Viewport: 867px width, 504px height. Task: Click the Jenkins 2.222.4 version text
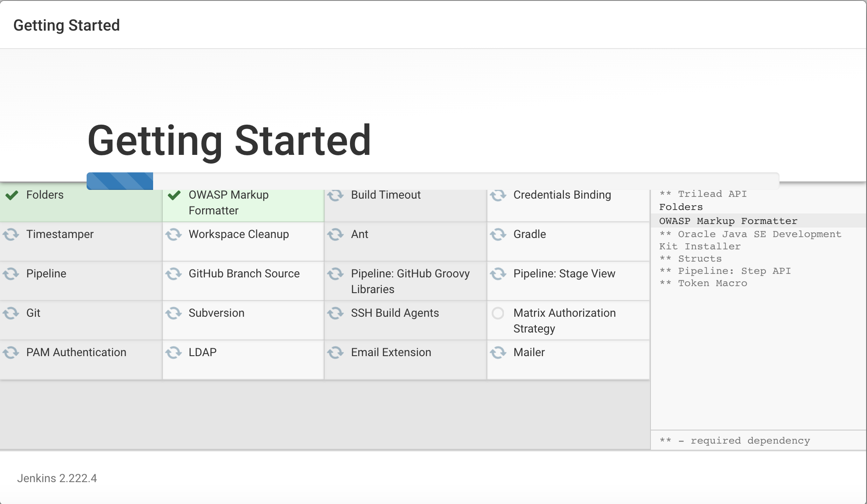click(x=57, y=478)
